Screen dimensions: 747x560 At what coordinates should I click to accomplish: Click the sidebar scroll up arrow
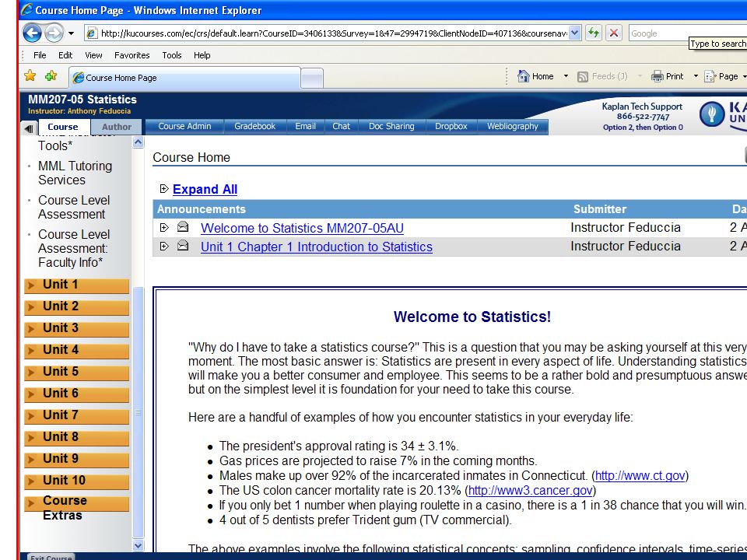tap(139, 142)
